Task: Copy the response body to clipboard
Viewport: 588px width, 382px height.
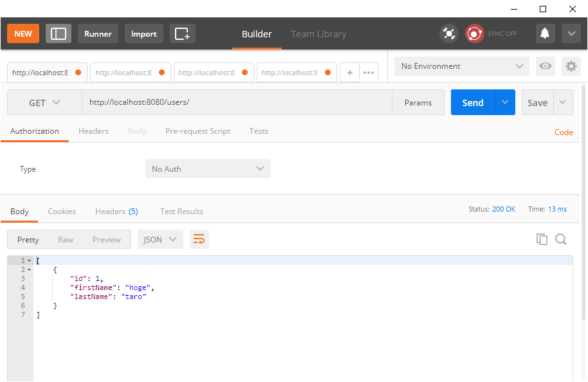Action: 542,239
